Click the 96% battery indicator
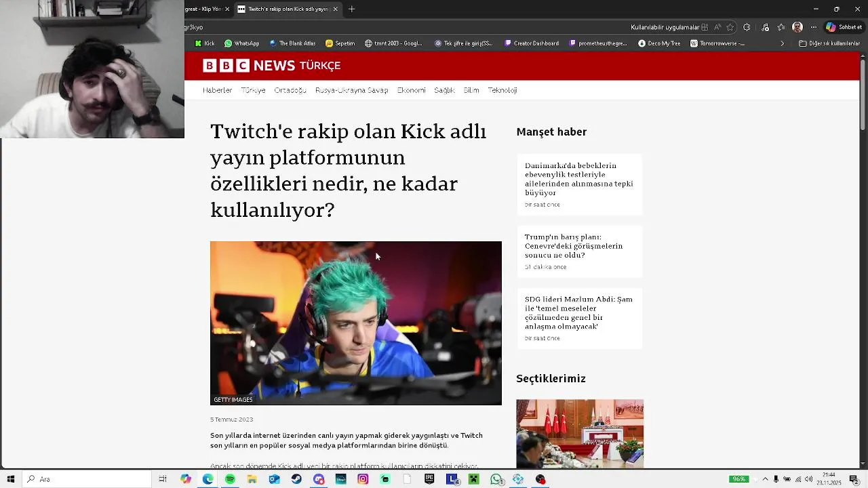This screenshot has height=488, width=868. pyautogui.click(x=738, y=479)
